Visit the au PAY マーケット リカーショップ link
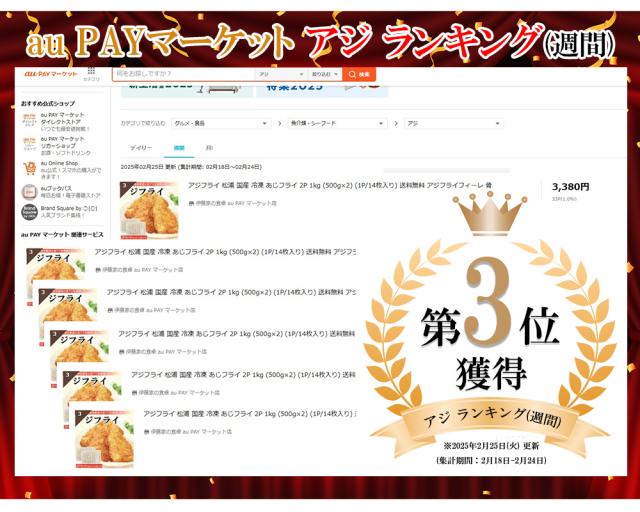Viewport: 640px width, 512px height. click(x=63, y=142)
